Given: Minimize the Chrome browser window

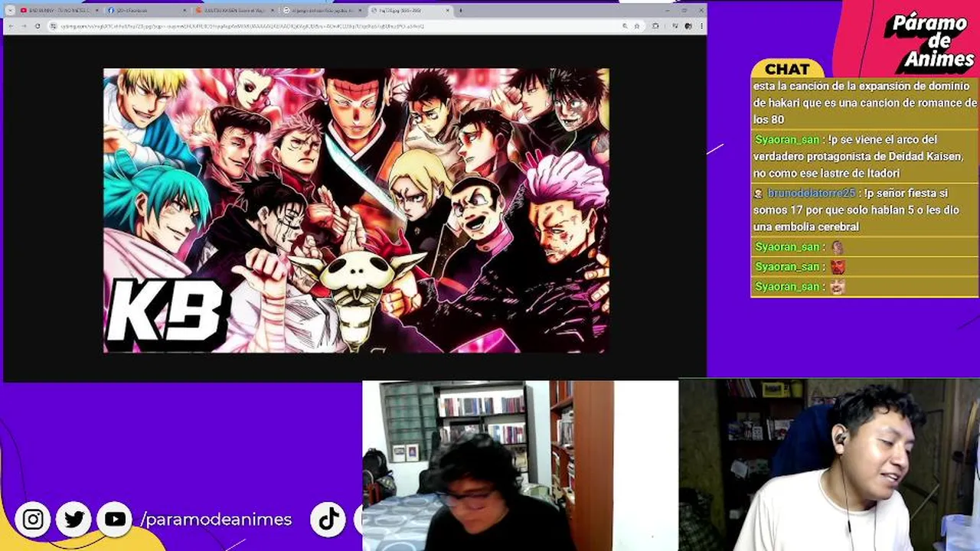Looking at the screenshot, I should [668, 11].
